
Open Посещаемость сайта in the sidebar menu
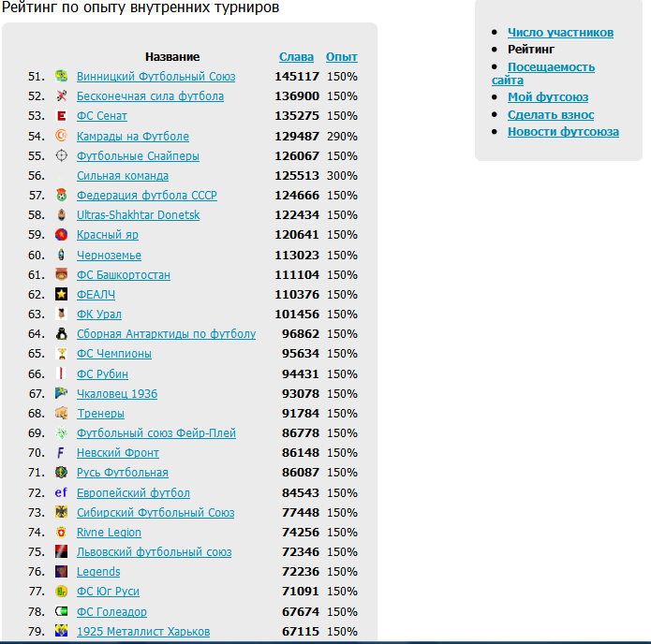coord(551,67)
